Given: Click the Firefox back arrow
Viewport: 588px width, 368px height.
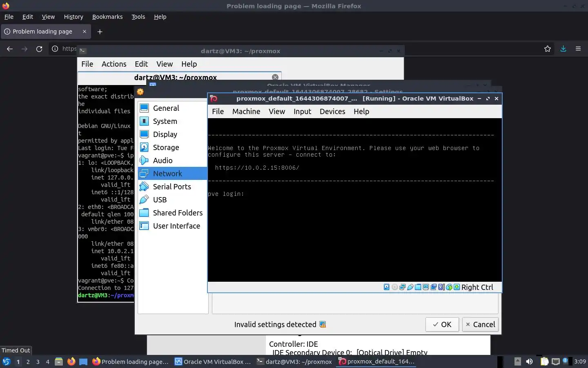Looking at the screenshot, I should tap(10, 49).
